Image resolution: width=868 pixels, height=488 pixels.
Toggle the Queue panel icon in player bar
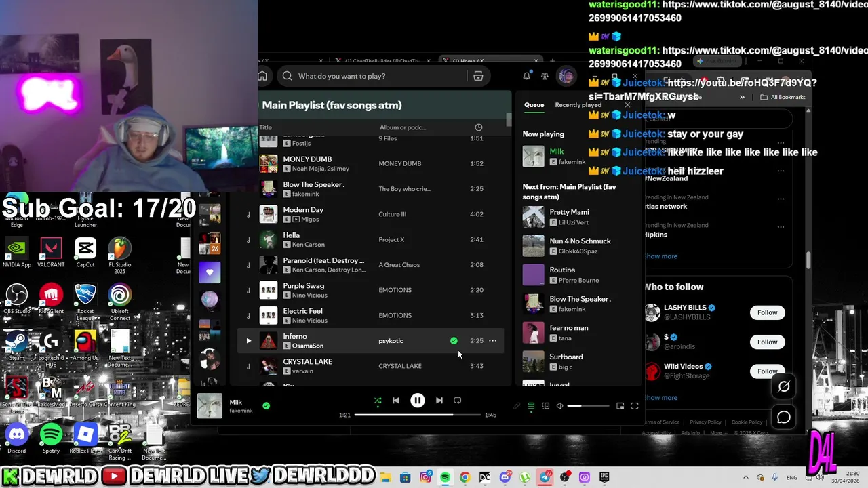(x=531, y=406)
